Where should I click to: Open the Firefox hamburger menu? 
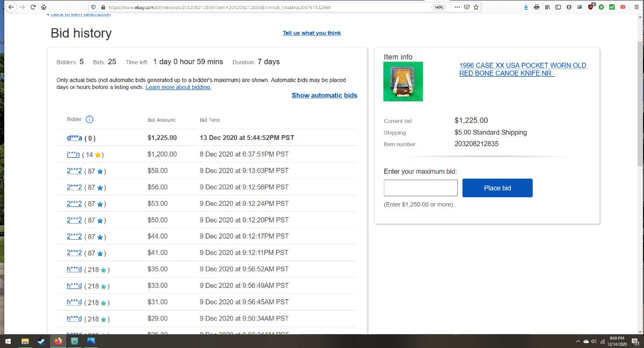point(635,7)
